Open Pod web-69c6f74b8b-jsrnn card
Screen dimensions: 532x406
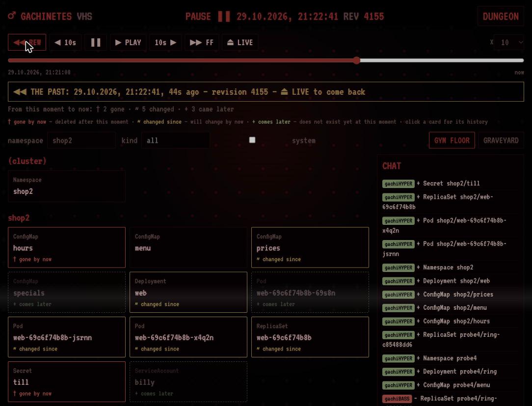67,337
